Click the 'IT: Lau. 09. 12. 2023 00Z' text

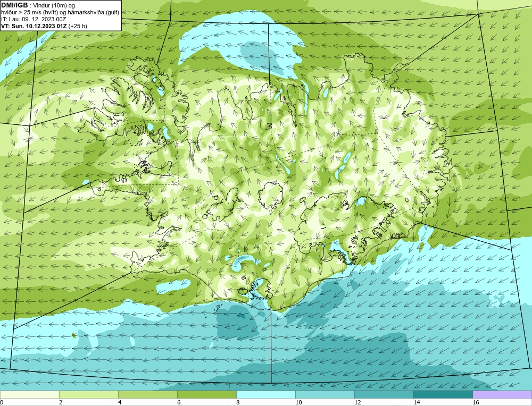click(34, 19)
